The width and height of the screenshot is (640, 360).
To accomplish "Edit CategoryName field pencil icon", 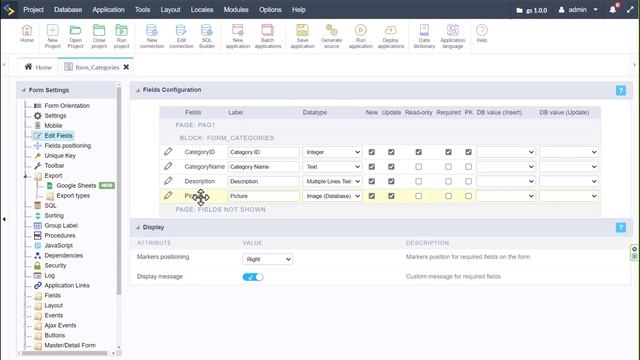I will pyautogui.click(x=168, y=167).
